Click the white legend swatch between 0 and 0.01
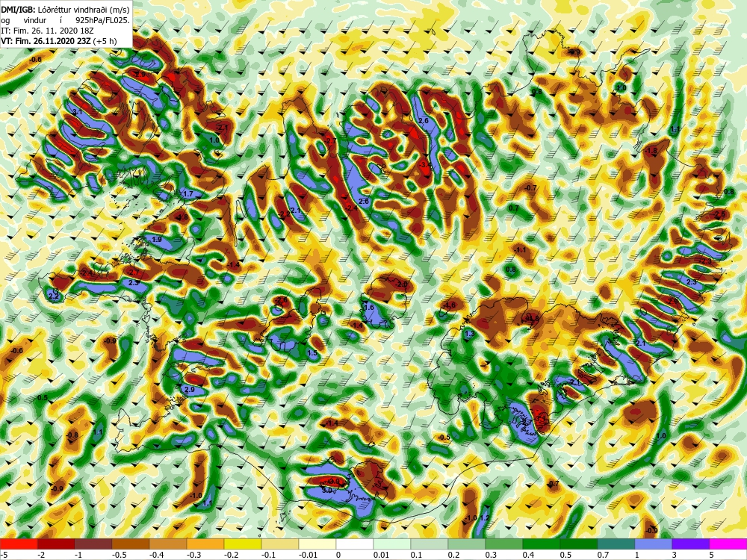Viewport: 747px width, 560px height. 355,544
